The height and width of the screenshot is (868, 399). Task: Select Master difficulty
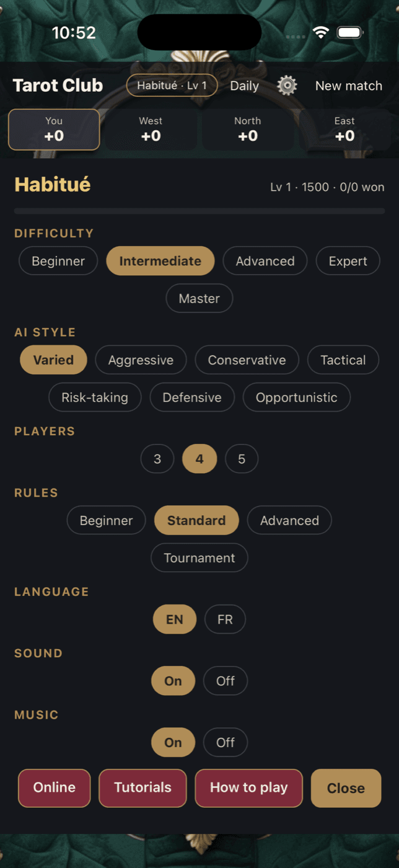click(199, 298)
